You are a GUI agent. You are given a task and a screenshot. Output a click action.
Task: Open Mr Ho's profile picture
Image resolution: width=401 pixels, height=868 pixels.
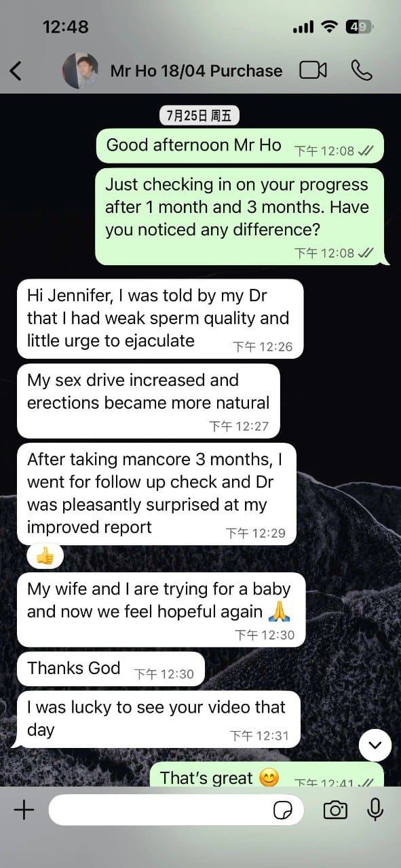click(x=80, y=71)
